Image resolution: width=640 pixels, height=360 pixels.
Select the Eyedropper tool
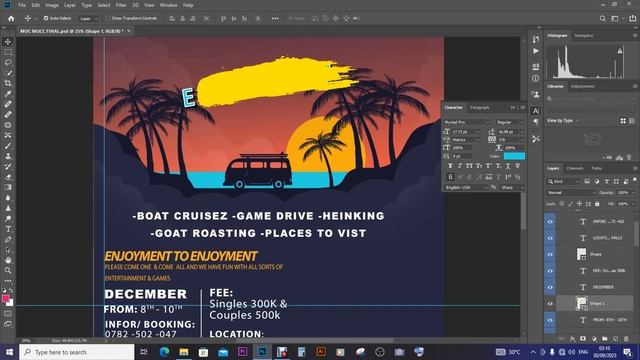point(8,94)
